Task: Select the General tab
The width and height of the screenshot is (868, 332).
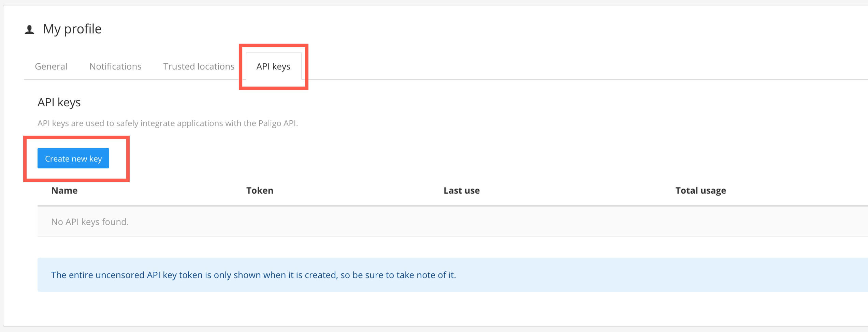Action: click(51, 66)
